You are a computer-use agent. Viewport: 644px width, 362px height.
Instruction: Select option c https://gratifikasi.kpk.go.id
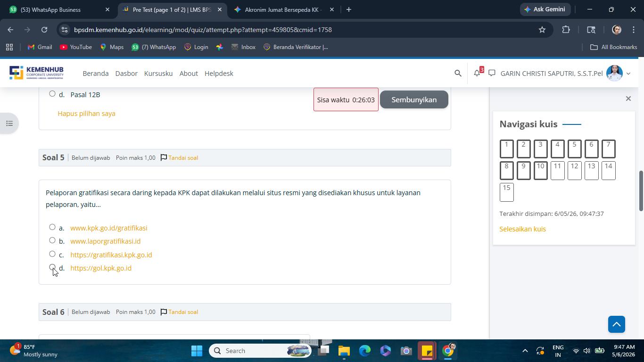coord(52,254)
